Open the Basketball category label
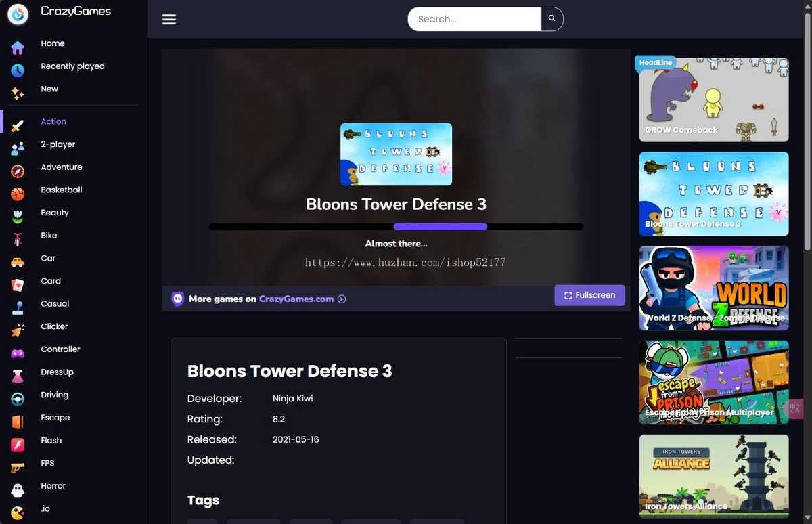The width and height of the screenshot is (812, 524). pos(62,190)
